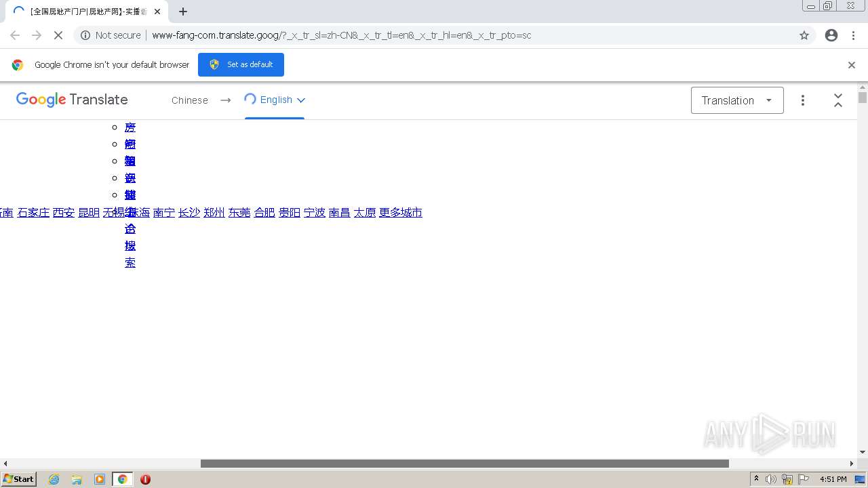868x488 pixels.
Task: Bookmark this page with the star
Action: pyautogui.click(x=804, y=35)
